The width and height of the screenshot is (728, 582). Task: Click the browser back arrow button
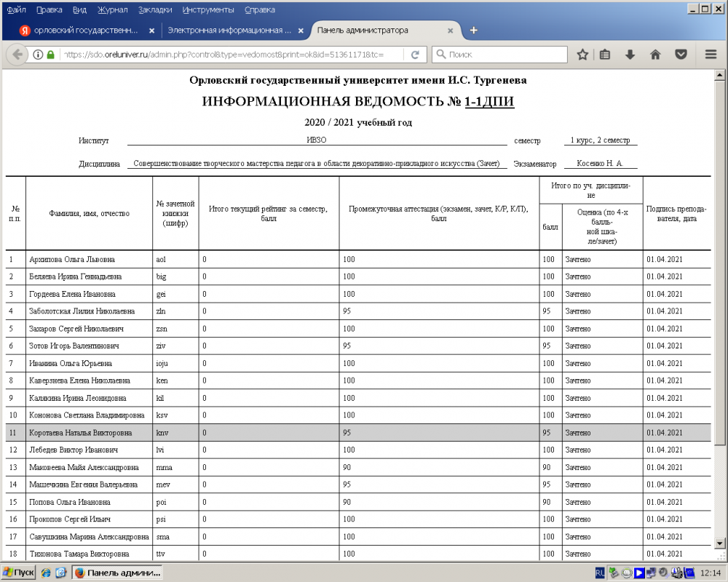(x=16, y=55)
